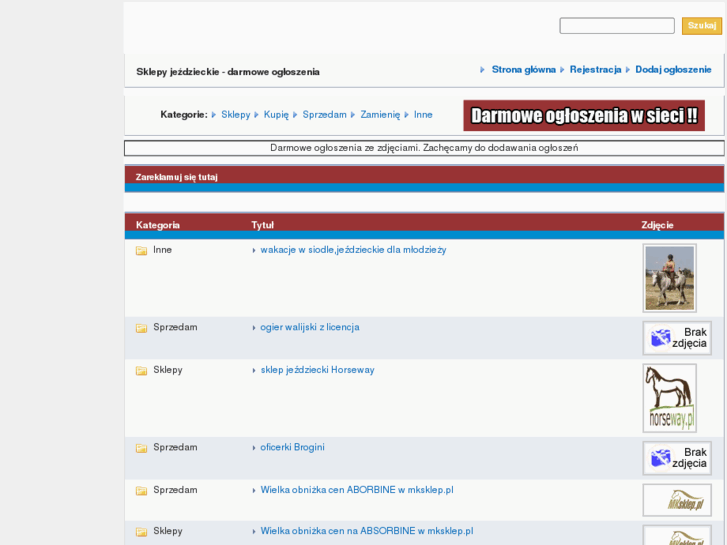Viewport: 727px width, 545px height.
Task: Click folder icon in ABSORBINE na row
Action: pyautogui.click(x=141, y=532)
